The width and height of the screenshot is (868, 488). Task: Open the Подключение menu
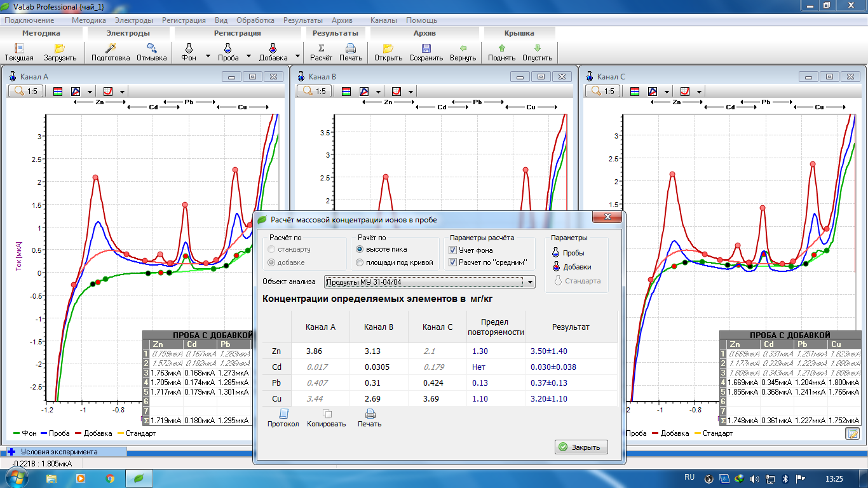point(29,20)
